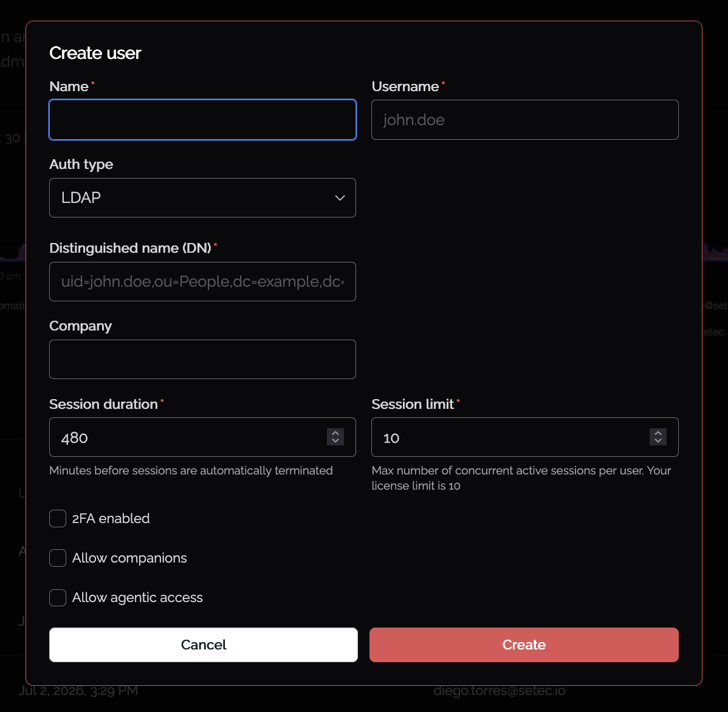Increase Session duration with the up arrow
728x712 pixels.
pyautogui.click(x=335, y=433)
